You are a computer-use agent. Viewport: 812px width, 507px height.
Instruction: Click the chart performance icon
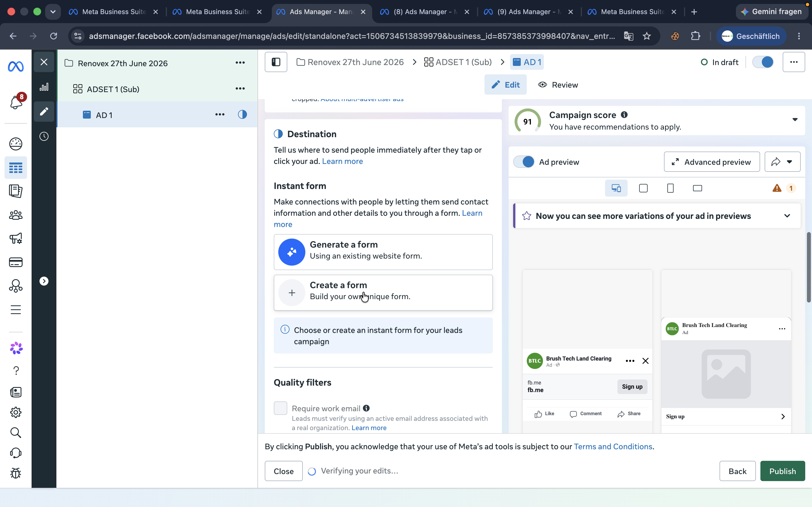(44, 87)
